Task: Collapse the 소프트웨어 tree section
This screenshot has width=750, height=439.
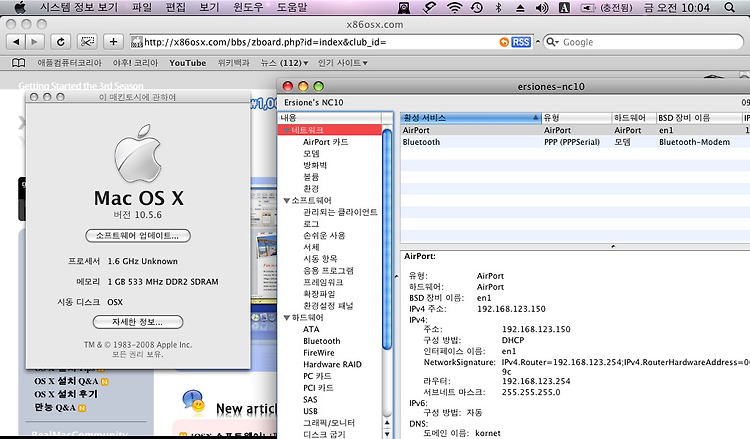Action: [x=287, y=200]
